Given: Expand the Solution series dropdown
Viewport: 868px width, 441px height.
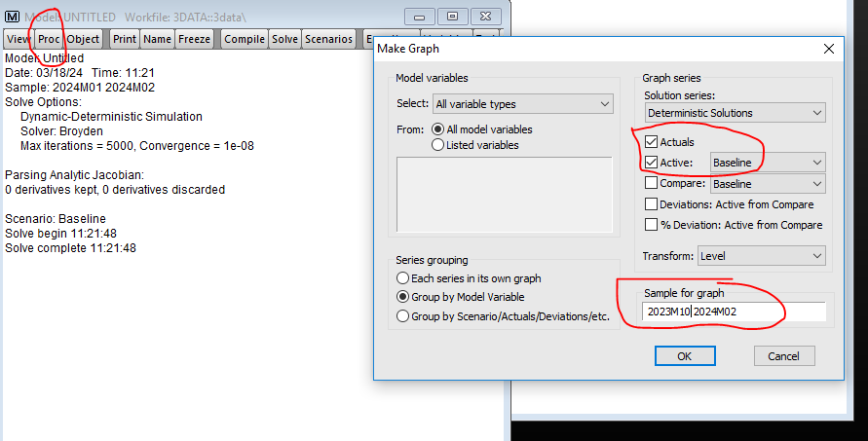Looking at the screenshot, I should (x=735, y=113).
